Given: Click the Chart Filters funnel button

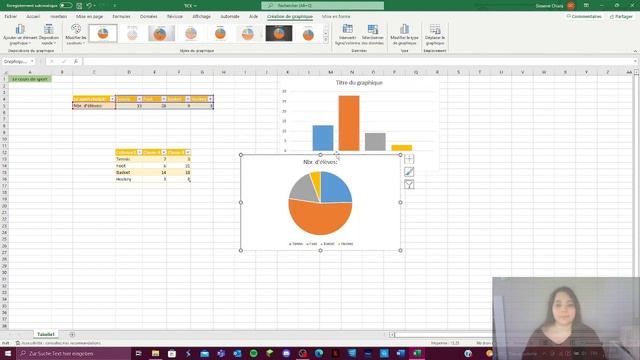Looking at the screenshot, I should (409, 185).
